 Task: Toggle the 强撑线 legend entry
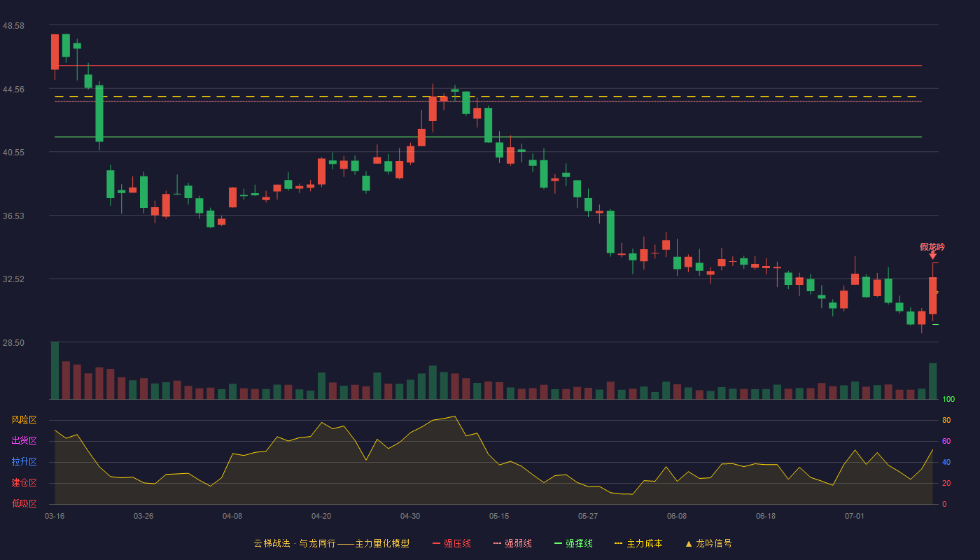(x=573, y=543)
